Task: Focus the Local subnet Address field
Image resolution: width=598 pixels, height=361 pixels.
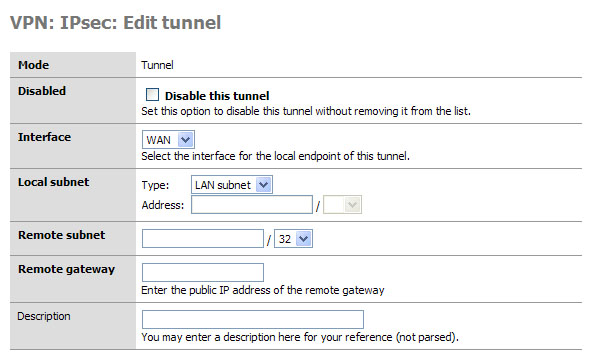Action: point(252,205)
